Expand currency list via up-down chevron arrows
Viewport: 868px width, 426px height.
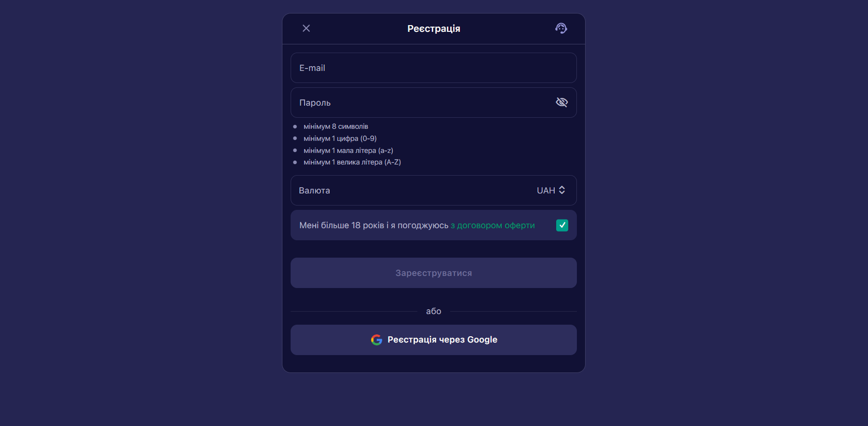coord(562,190)
